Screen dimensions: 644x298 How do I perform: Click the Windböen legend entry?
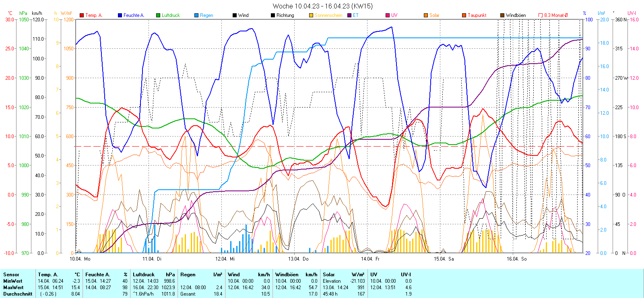coord(515,15)
